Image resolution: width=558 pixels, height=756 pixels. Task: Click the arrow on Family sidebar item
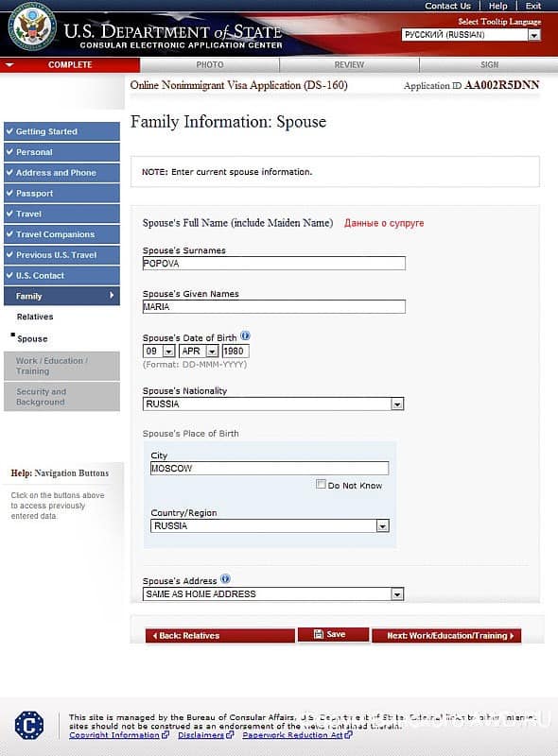point(112,295)
